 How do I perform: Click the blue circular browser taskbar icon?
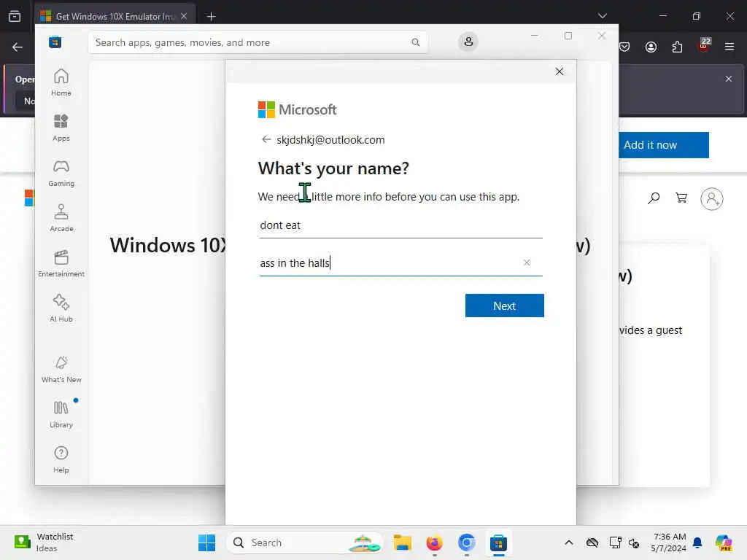pyautogui.click(x=466, y=542)
